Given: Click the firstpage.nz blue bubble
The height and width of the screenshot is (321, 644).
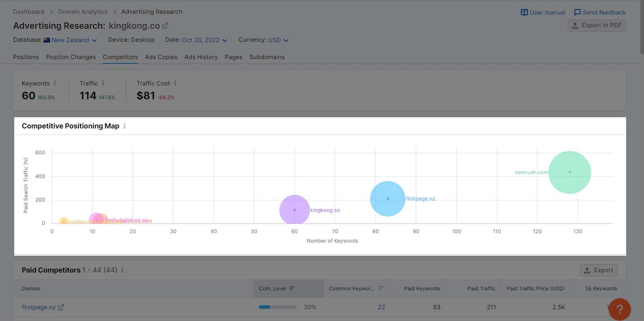Looking at the screenshot, I should coord(388,199).
